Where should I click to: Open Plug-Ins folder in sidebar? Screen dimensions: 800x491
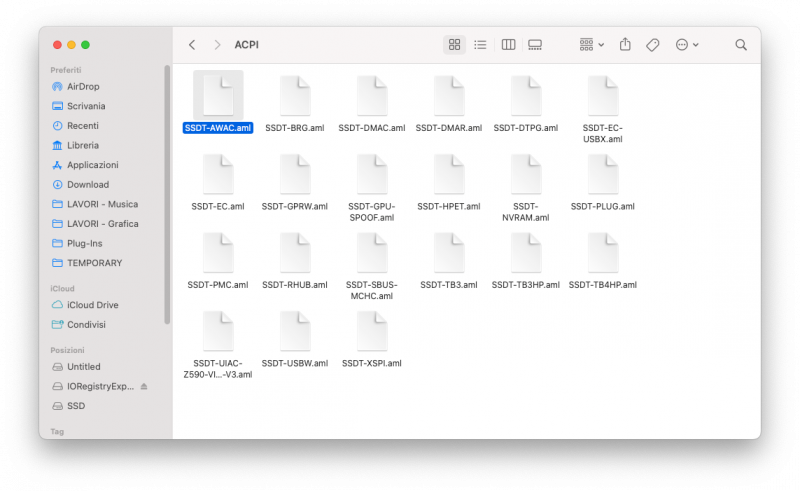77,243
